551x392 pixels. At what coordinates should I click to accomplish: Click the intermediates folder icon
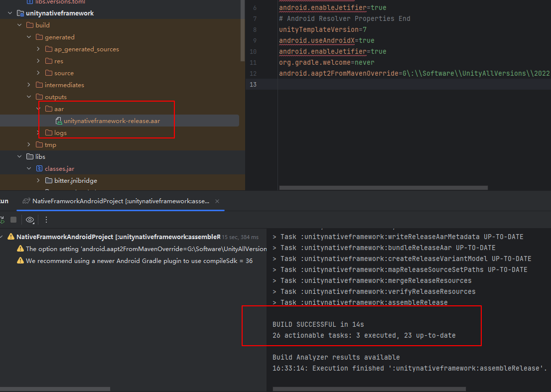[39, 85]
